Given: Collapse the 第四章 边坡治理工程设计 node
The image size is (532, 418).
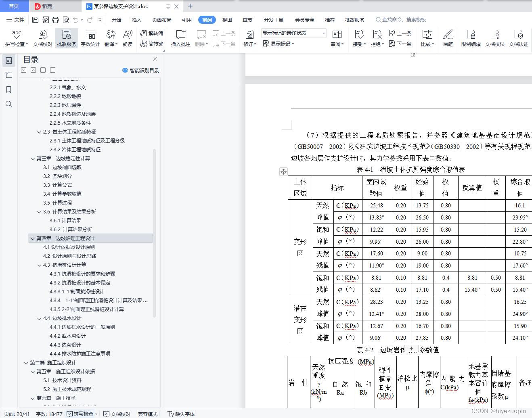Looking at the screenshot, I should tap(33, 238).
